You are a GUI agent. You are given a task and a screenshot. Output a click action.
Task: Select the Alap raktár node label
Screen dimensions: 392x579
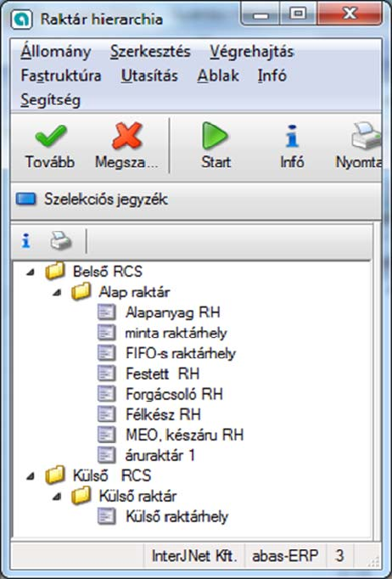pyautogui.click(x=134, y=292)
